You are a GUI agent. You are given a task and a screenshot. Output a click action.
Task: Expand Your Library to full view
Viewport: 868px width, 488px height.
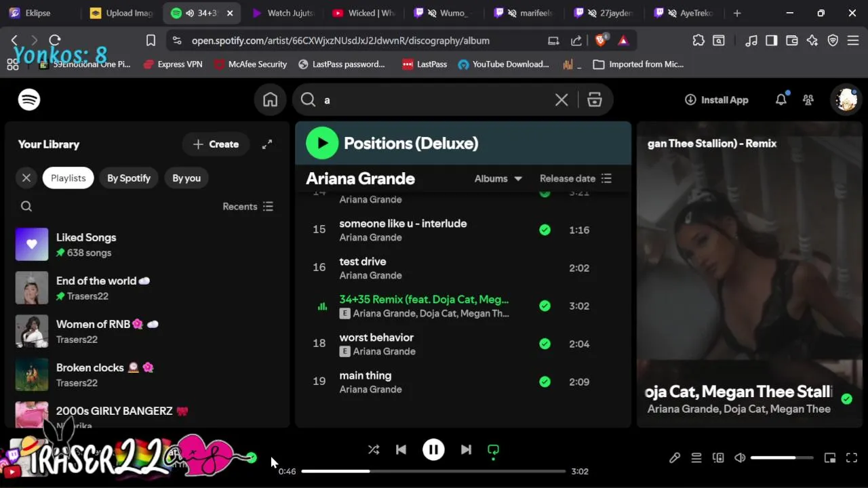[x=267, y=144]
